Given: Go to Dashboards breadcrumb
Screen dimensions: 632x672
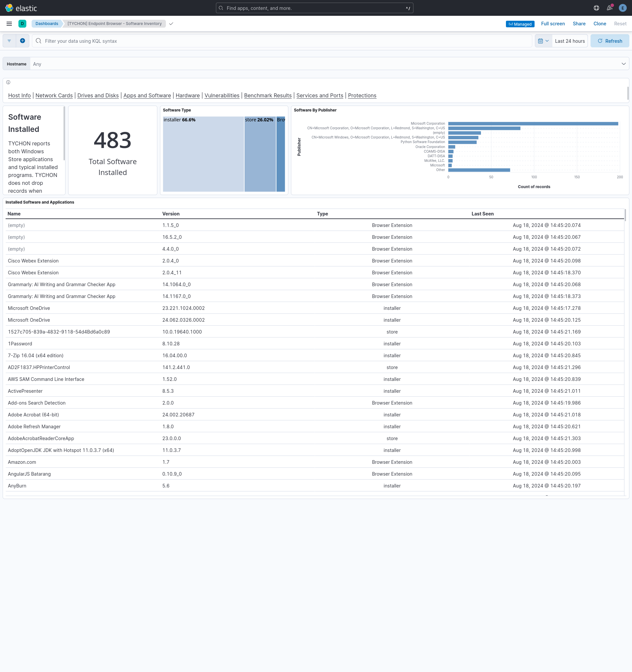Looking at the screenshot, I should (47, 24).
